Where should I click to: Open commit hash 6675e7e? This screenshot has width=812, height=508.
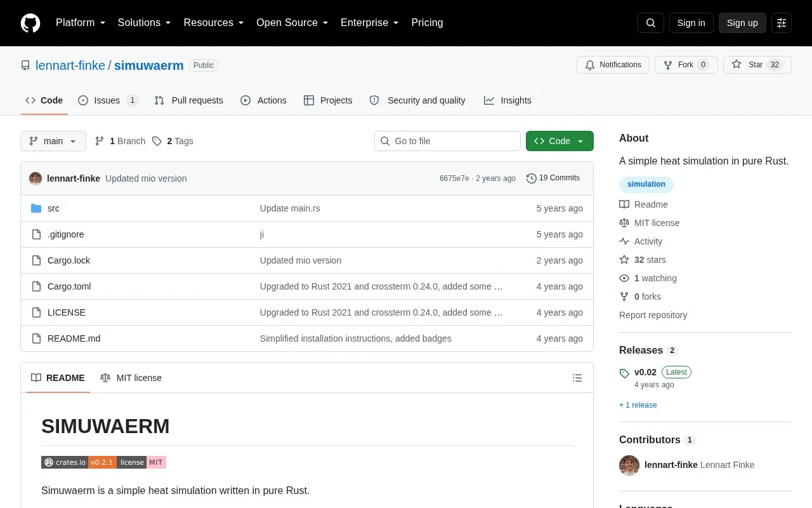[454, 178]
